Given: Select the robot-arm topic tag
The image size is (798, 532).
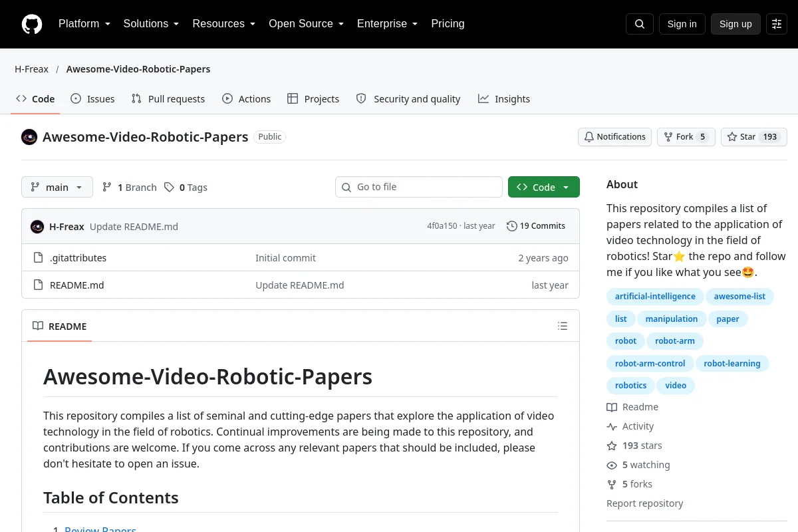Looking at the screenshot, I should pyautogui.click(x=674, y=341).
